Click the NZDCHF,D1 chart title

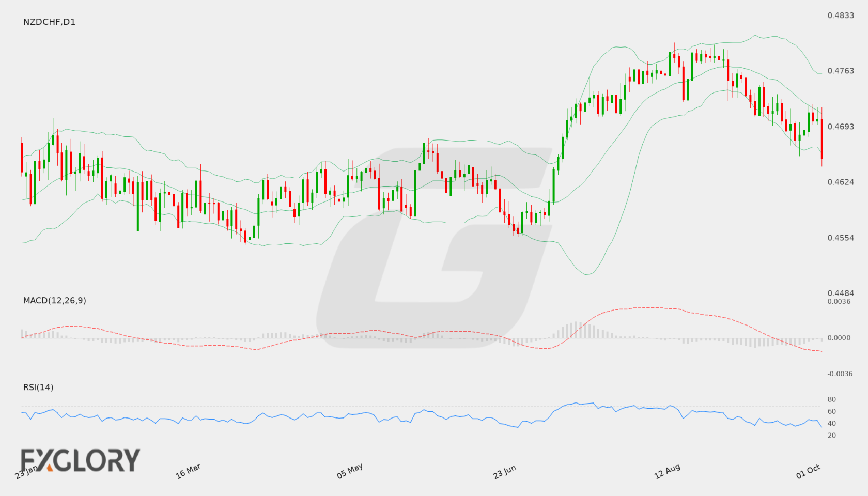[49, 22]
